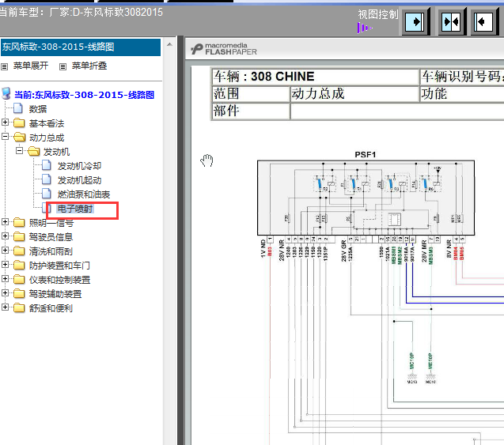
Task: Open 当前:东风标致-308-2015-线路图 root link
Action: pos(84,95)
